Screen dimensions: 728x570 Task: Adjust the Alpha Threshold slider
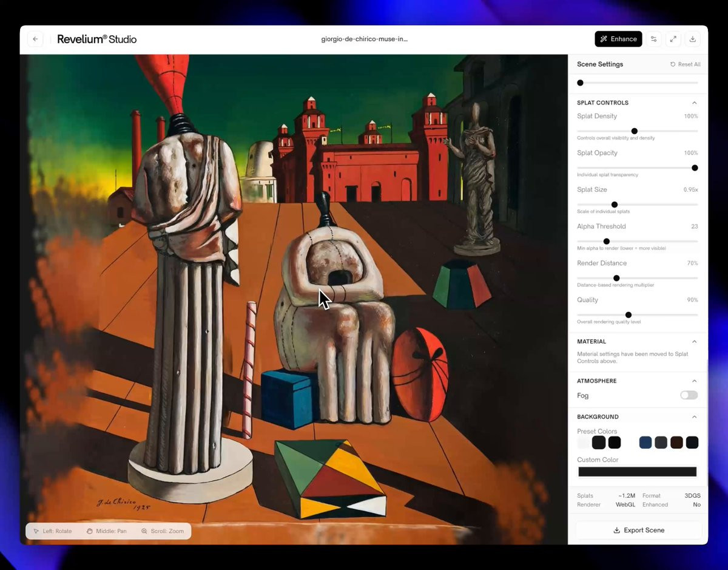(x=637, y=241)
